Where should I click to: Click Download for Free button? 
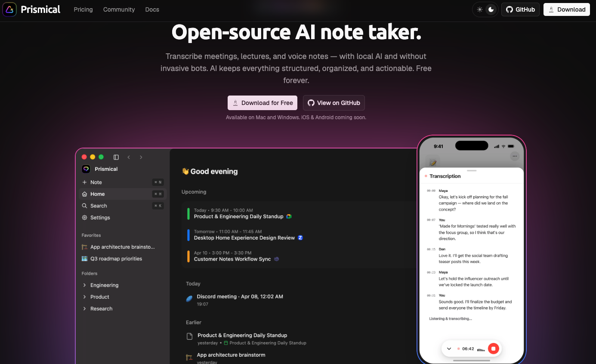point(262,103)
